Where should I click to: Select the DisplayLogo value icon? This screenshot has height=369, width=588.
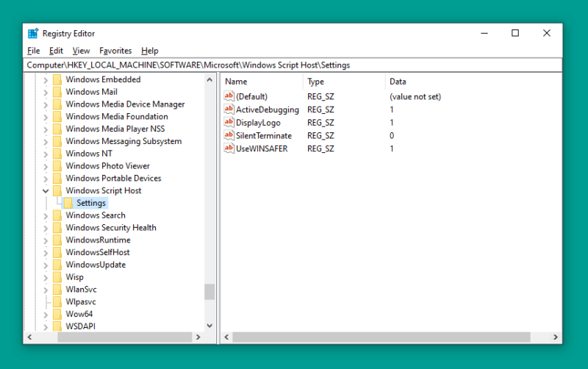click(x=229, y=122)
